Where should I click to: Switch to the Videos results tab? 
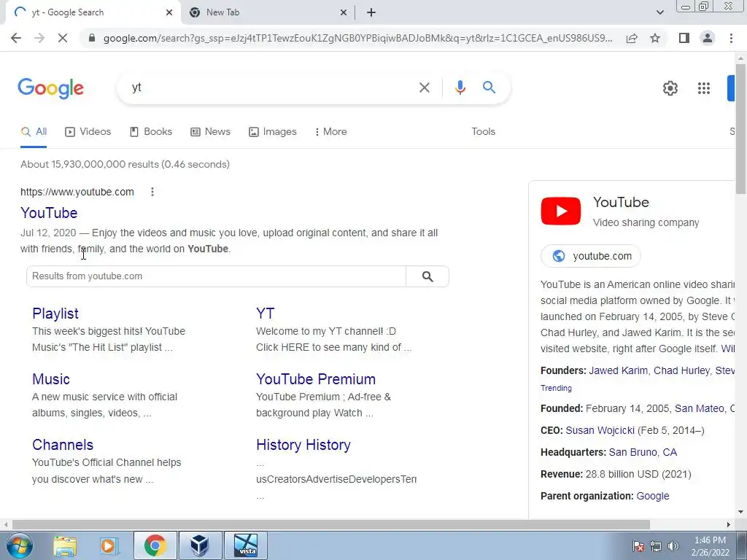(88, 132)
